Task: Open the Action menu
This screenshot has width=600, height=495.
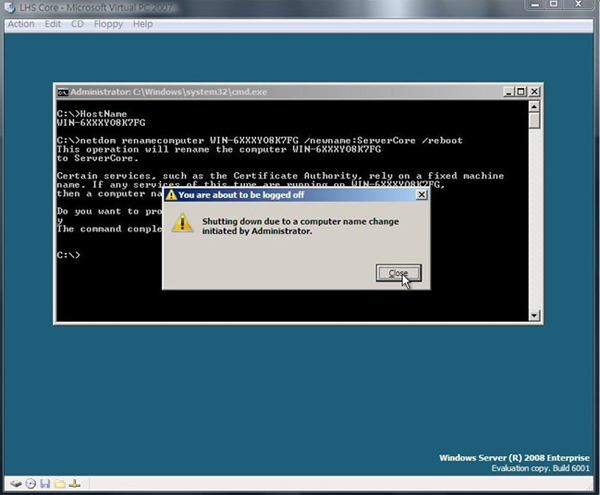Action: pyautogui.click(x=21, y=23)
